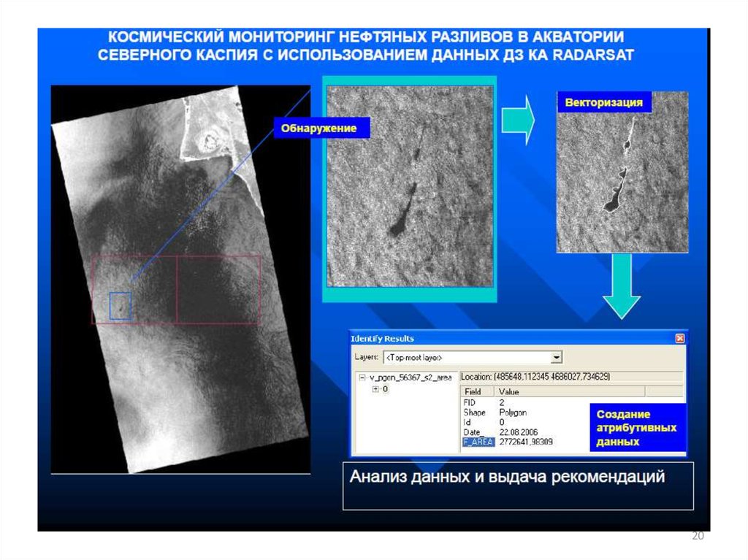The image size is (748, 560).
Task: Expand the 0 child tree node
Action: click(x=375, y=389)
